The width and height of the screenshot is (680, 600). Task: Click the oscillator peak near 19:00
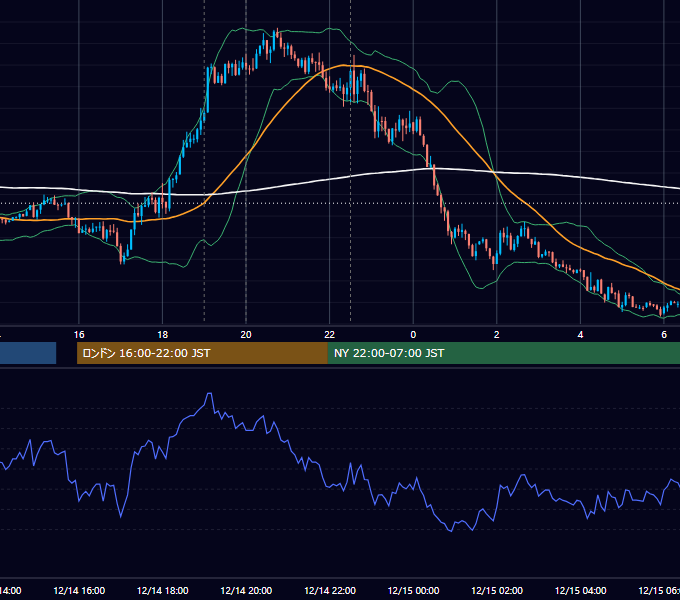tap(209, 394)
